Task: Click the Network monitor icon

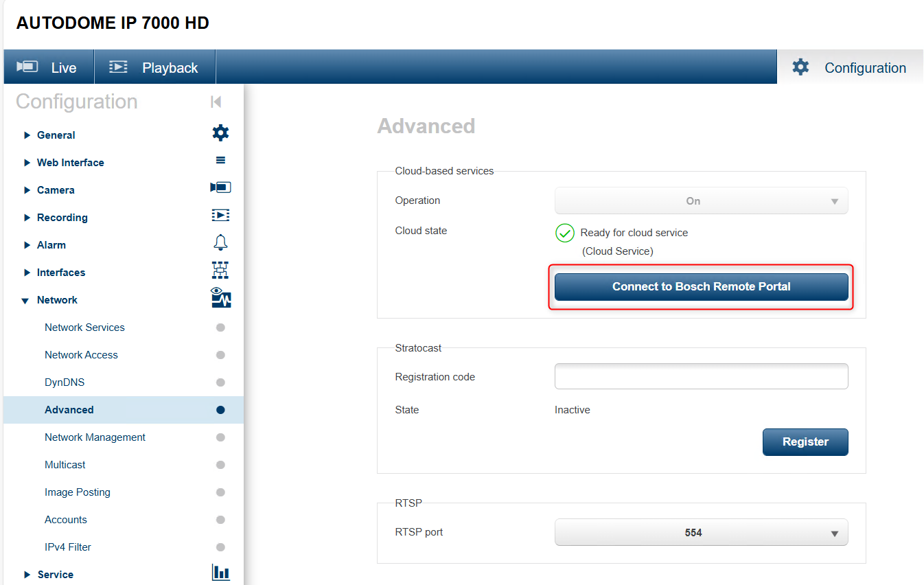Action: click(x=220, y=297)
